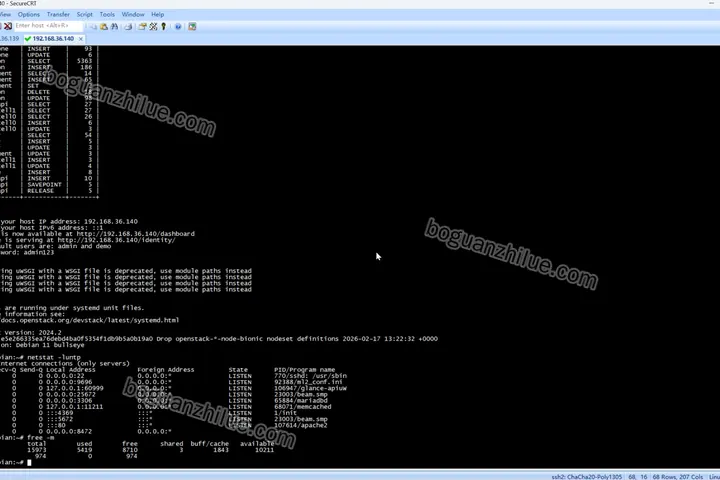This screenshot has height=480, width=720.
Task: Click the 'buff/cache' column header
Action: click(x=209, y=444)
